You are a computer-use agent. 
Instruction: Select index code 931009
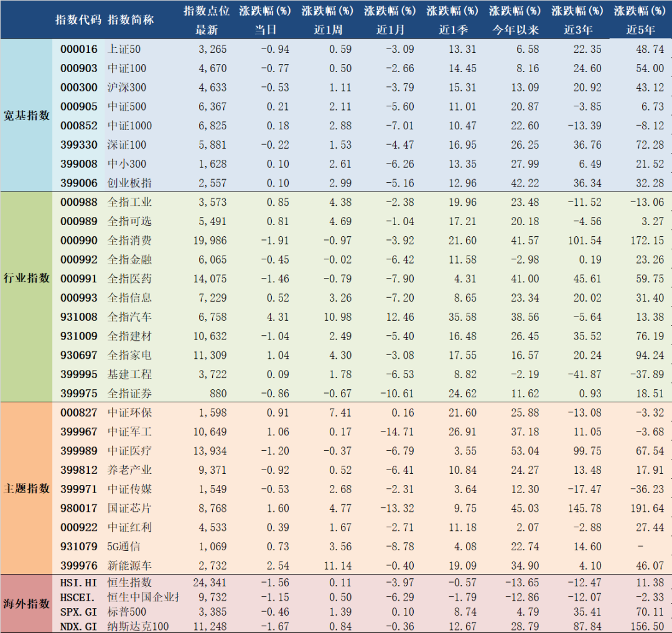point(79,336)
